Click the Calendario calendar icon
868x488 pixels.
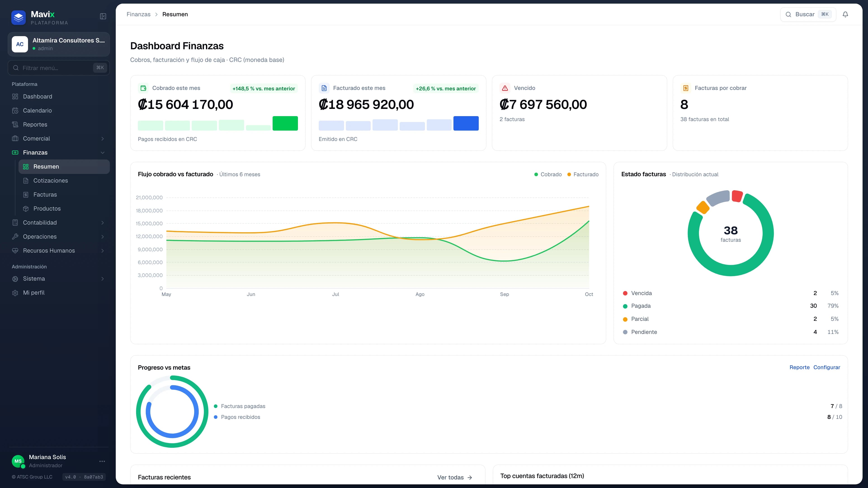point(15,110)
